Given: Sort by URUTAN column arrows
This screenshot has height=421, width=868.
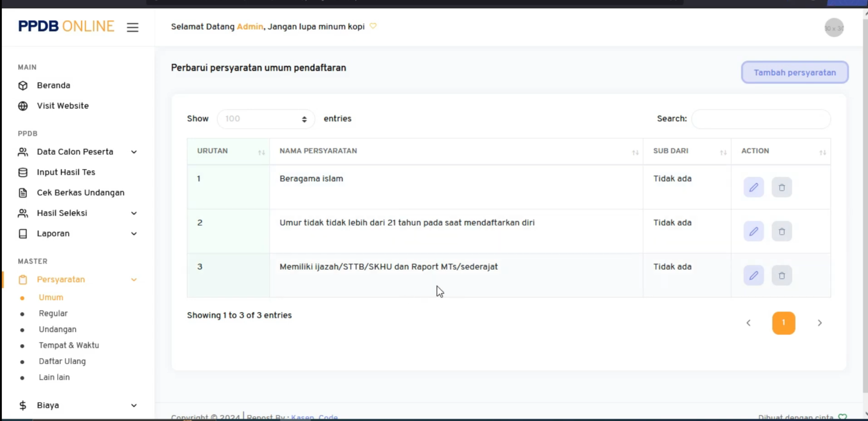Looking at the screenshot, I should [x=261, y=152].
